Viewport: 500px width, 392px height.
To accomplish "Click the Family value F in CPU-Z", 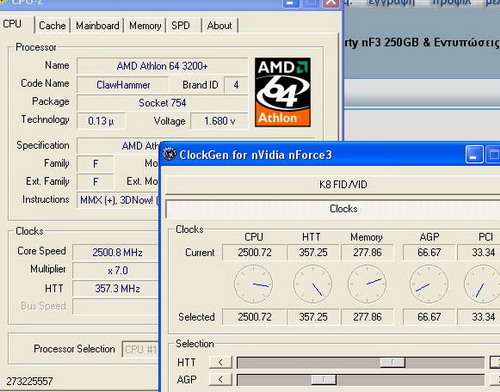I will (95, 164).
